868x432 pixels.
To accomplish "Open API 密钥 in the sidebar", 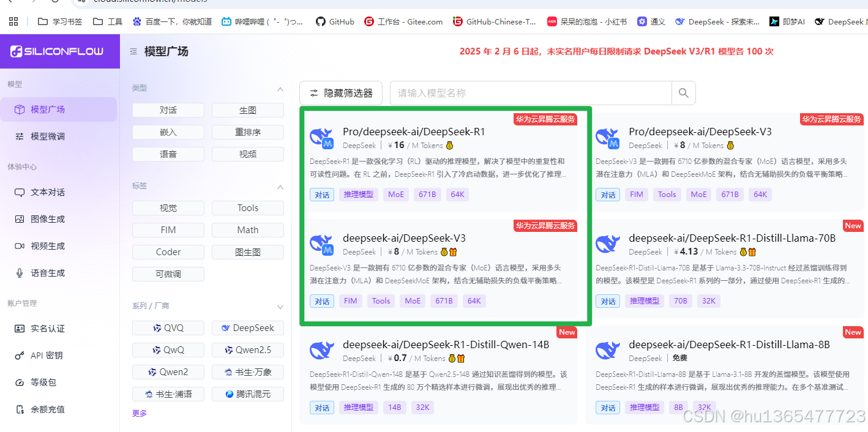I will (x=58, y=356).
